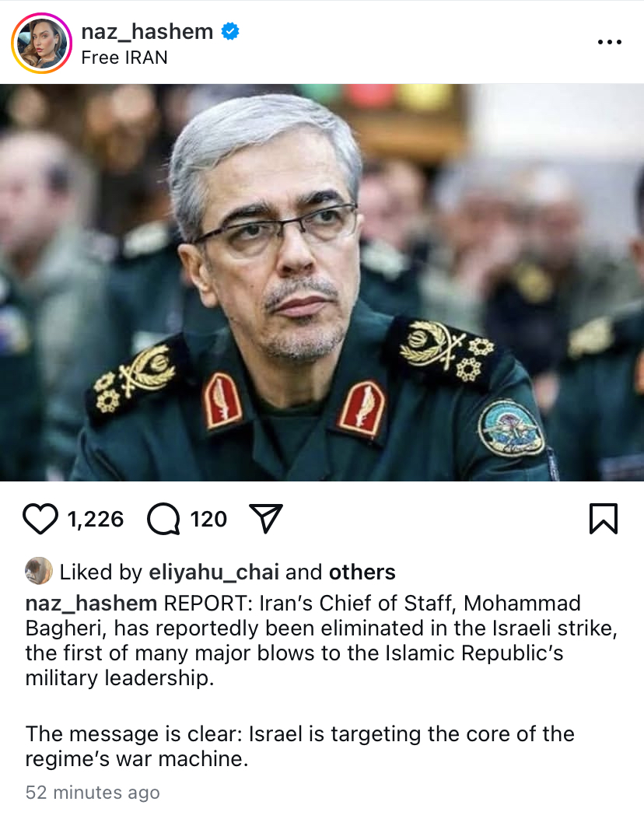Image resolution: width=644 pixels, height=819 pixels.
Task: Open eliyahu_chai's profile from liked-by line
Action: [x=214, y=572]
